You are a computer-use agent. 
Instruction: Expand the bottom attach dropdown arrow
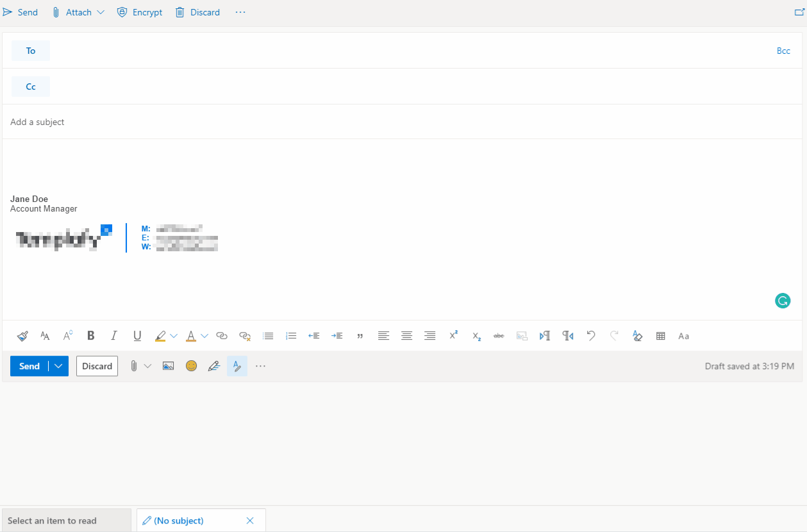point(147,366)
